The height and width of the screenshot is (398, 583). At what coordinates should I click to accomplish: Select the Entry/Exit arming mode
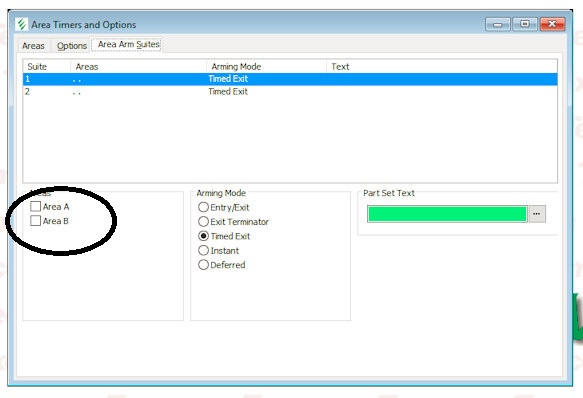point(203,207)
